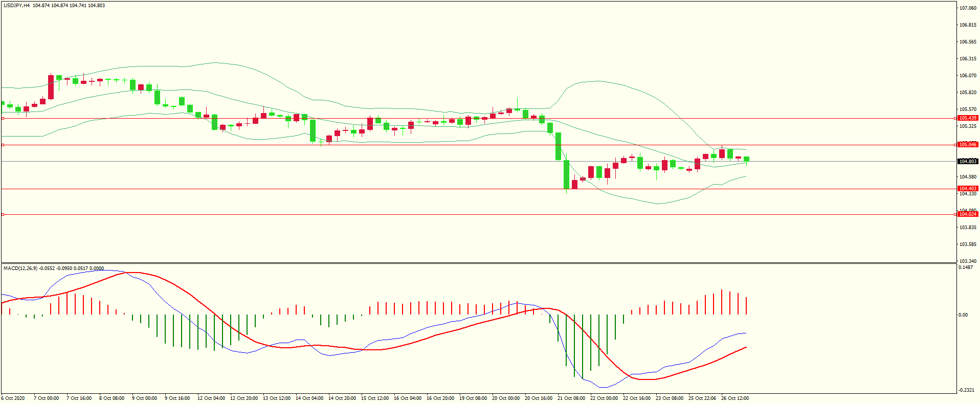Select the red 105.439 price level tag
The height and width of the screenshot is (404, 980).
pos(968,118)
